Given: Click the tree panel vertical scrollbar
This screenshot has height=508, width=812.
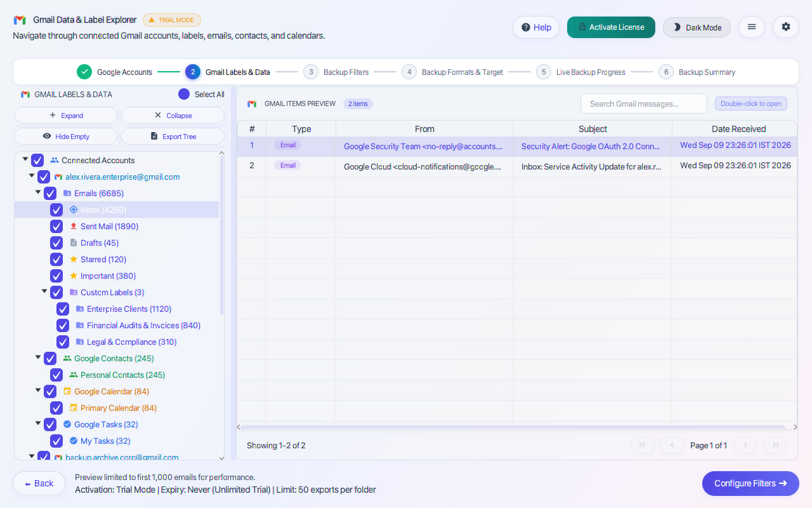Looking at the screenshot, I should (x=221, y=235).
